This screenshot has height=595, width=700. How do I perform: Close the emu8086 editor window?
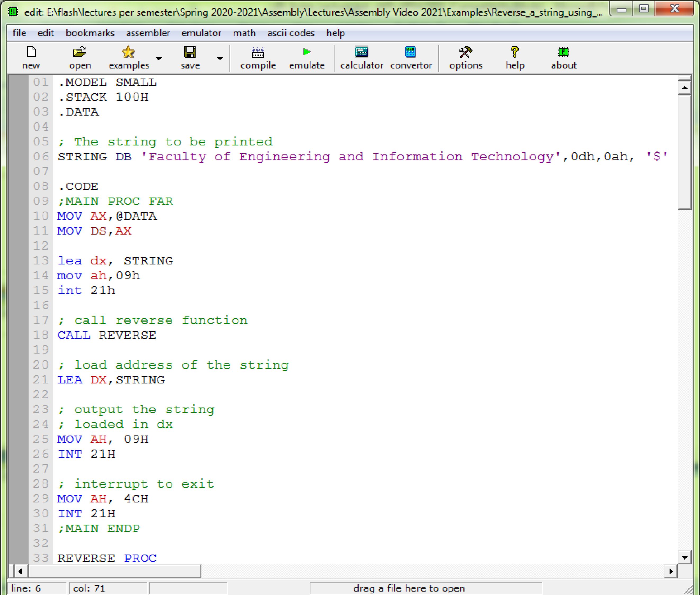click(674, 9)
